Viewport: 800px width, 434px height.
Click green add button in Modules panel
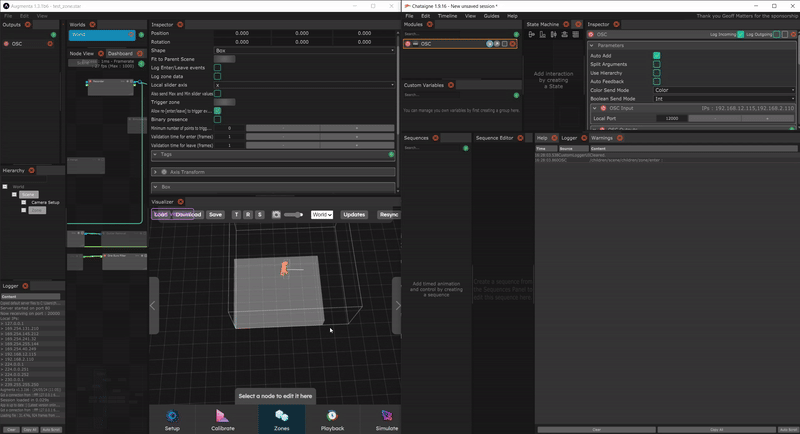(x=515, y=33)
